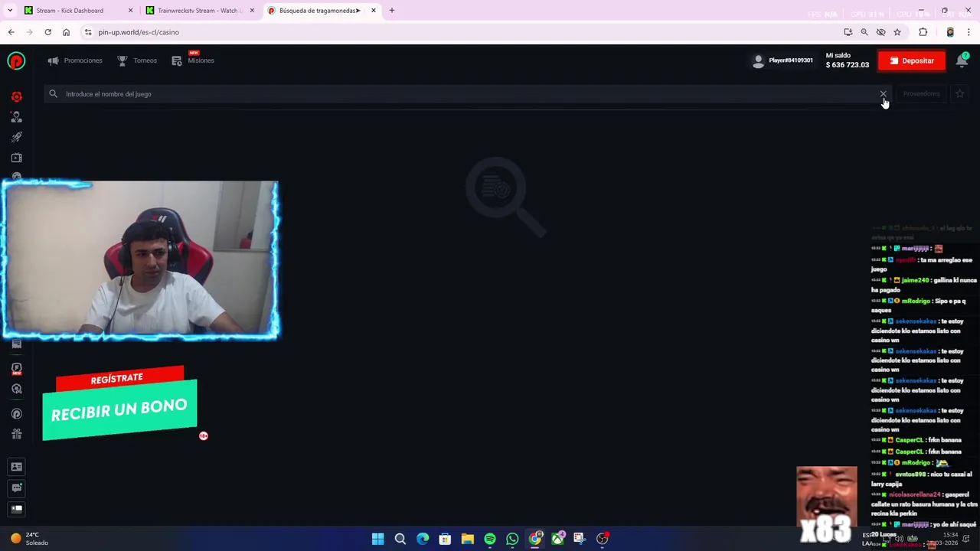Open the zoom magnifier in address bar
This screenshot has height=551, width=980.
tap(864, 32)
